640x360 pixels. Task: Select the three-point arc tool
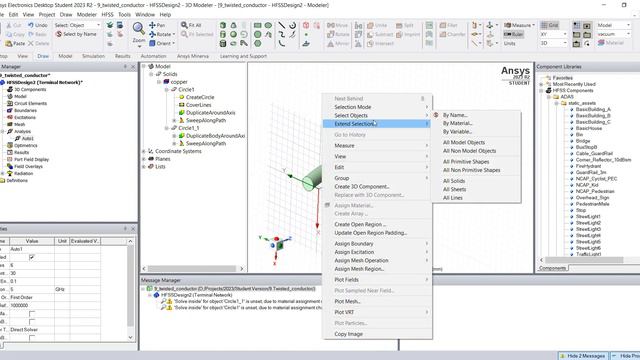pyautogui.click(x=282, y=43)
